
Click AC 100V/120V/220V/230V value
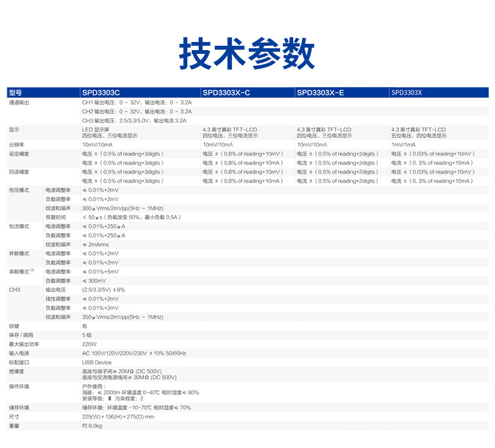click(x=134, y=353)
